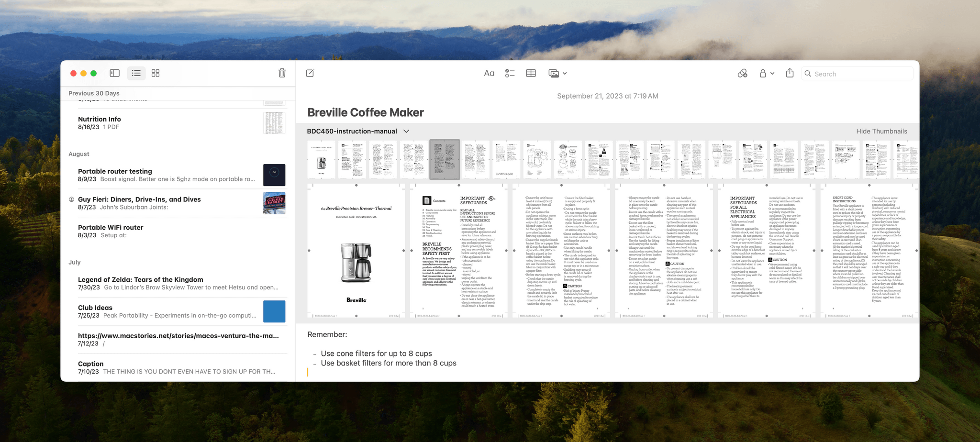The width and height of the screenshot is (980, 442).
Task: Select the highlighted grey PDF page thumbnail
Action: 445,160
